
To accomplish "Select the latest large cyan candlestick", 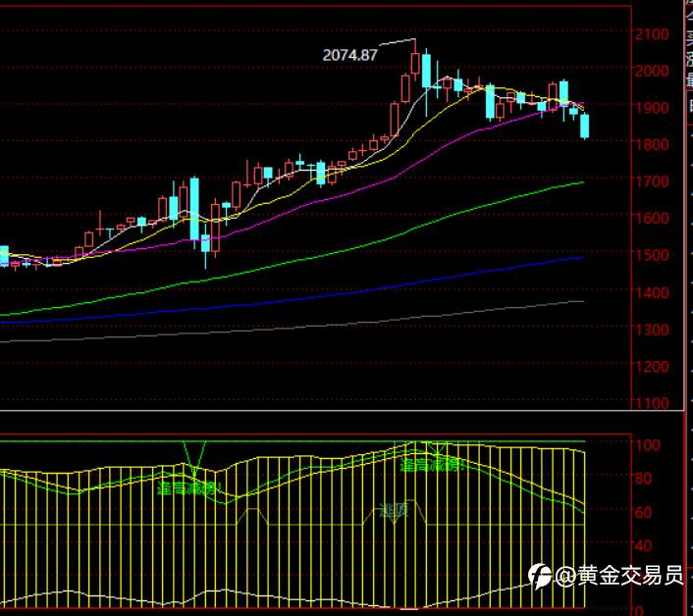I will click(584, 127).
